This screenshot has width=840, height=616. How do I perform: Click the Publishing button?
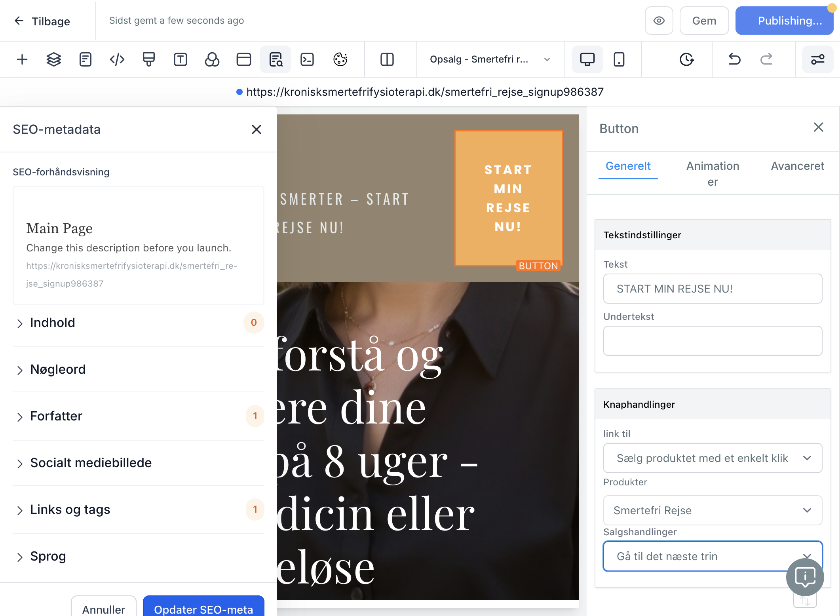[785, 21]
